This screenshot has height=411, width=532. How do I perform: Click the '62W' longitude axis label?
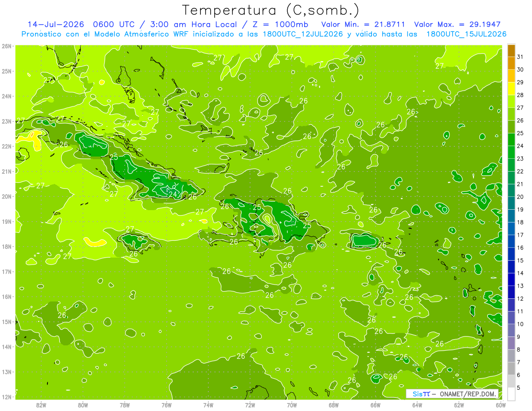(x=459, y=405)
